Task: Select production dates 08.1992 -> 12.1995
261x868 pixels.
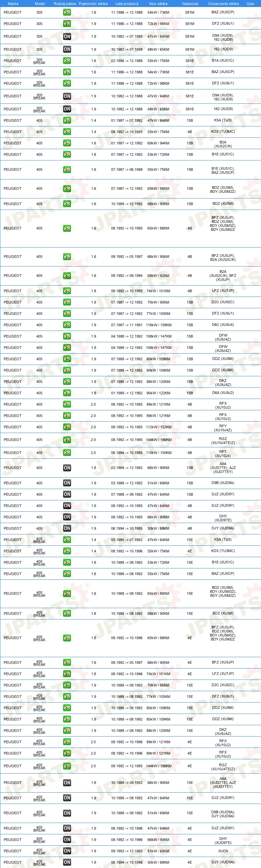Action: click(x=127, y=766)
